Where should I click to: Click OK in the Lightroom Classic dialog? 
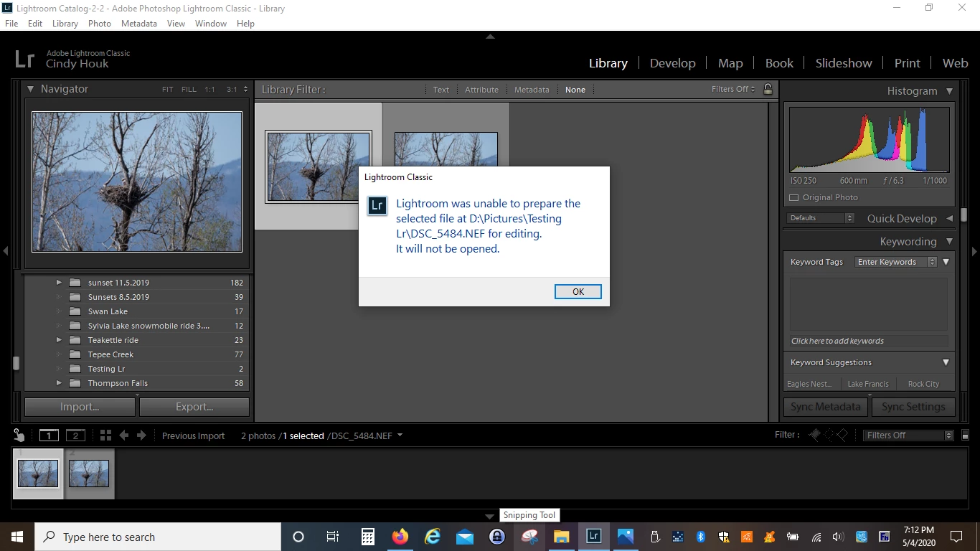(578, 291)
